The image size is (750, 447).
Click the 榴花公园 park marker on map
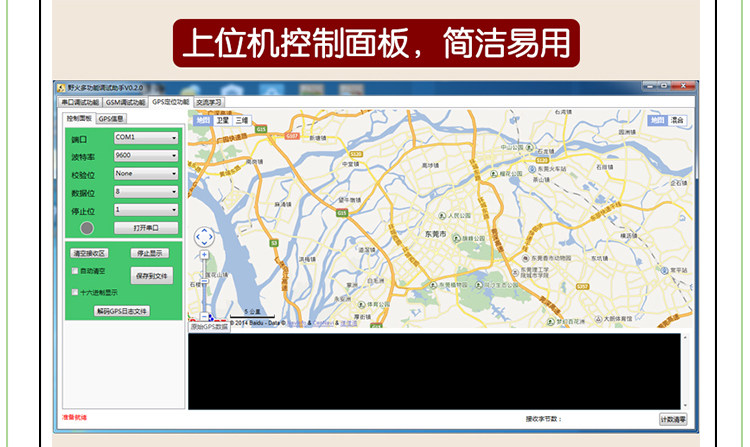(494, 174)
